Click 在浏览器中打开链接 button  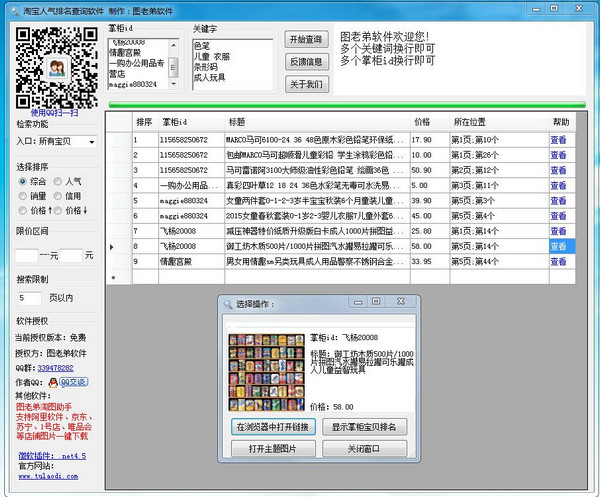pyautogui.click(x=272, y=427)
